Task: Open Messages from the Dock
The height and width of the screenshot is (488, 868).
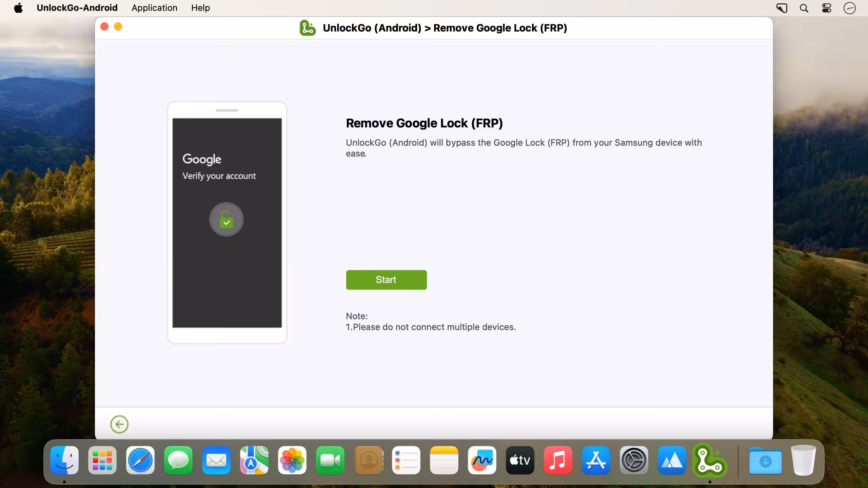Action: (178, 460)
